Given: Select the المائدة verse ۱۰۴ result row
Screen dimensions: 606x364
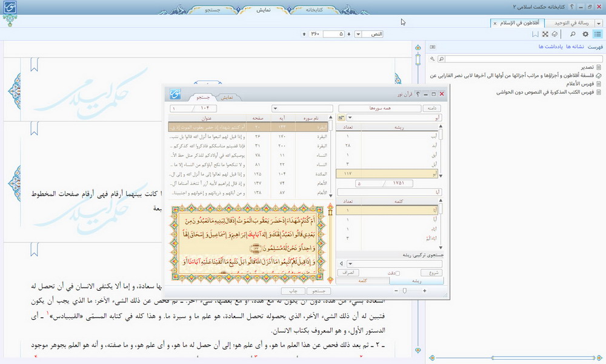Looking at the screenshot, I should (248, 174).
